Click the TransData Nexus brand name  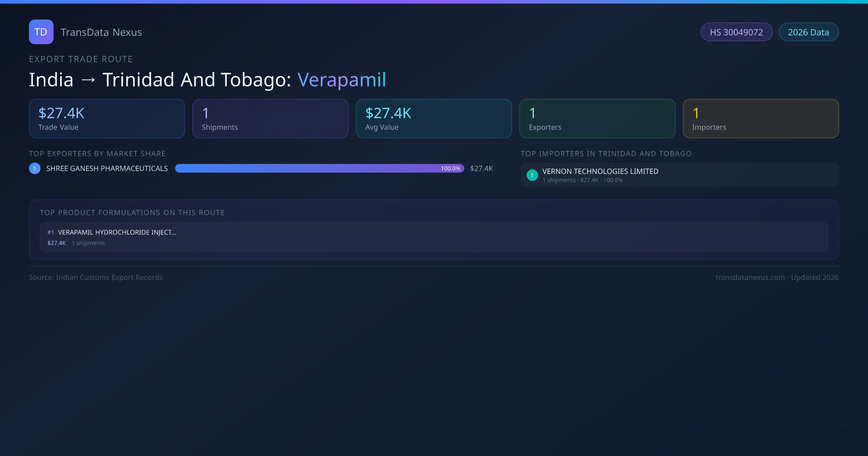101,32
